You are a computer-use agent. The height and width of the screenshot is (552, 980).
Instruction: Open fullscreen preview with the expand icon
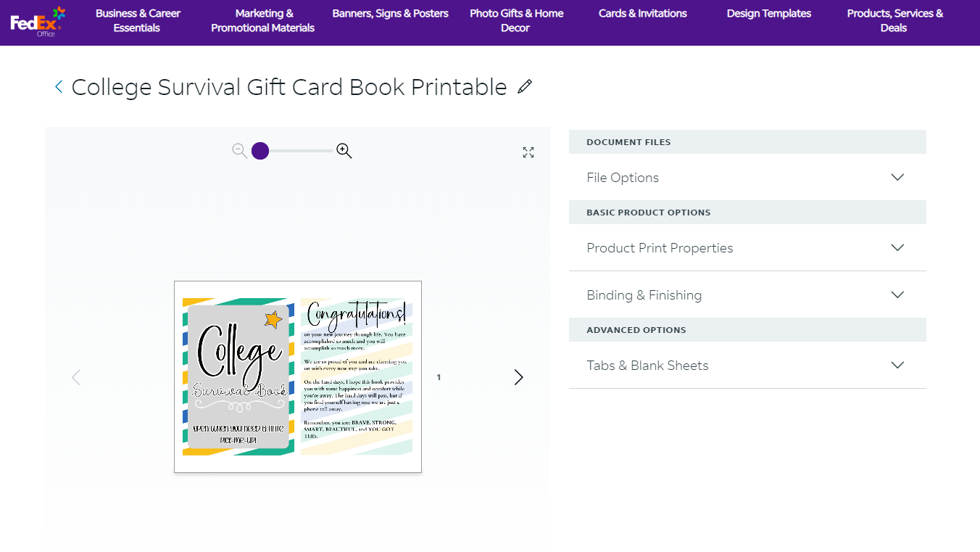coord(528,152)
